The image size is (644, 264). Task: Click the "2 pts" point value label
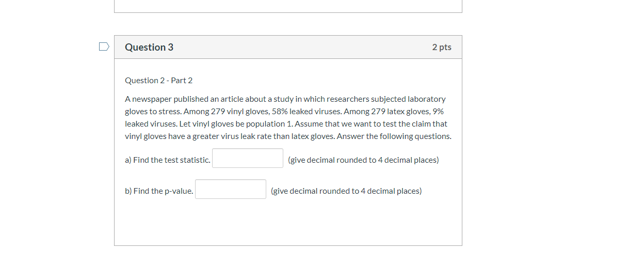point(442,47)
